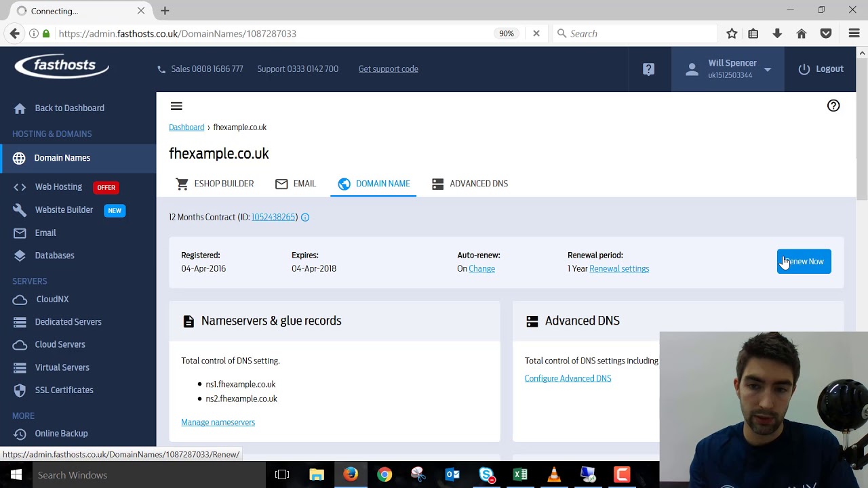Open Outlook from the taskbar
868x488 pixels.
452,475
